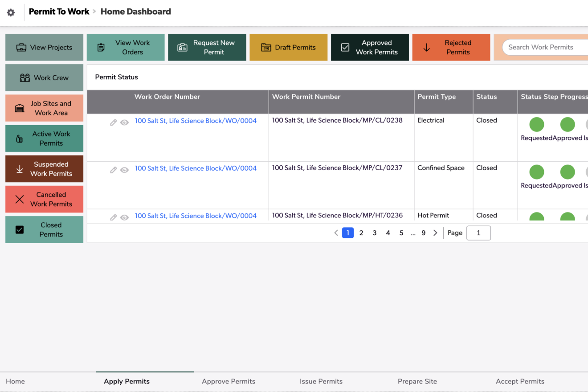Click edit pencil for permit CL/0238

[114, 122]
